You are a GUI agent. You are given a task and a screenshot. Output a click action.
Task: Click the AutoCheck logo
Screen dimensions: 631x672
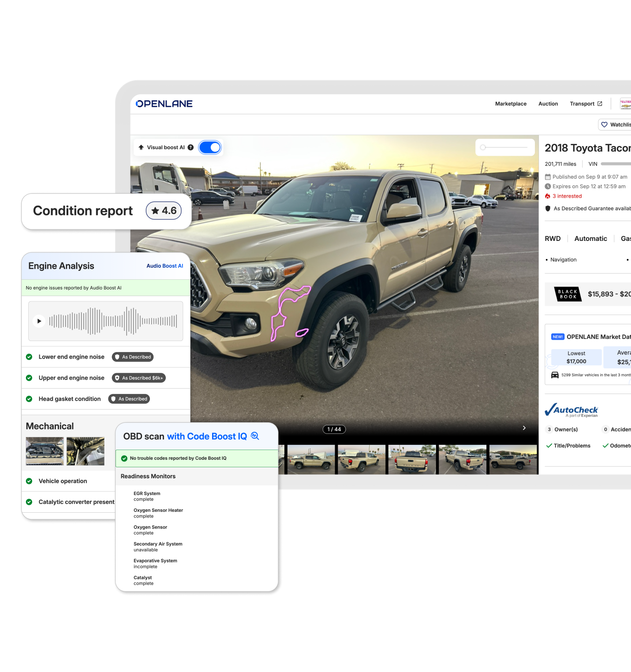(x=571, y=410)
